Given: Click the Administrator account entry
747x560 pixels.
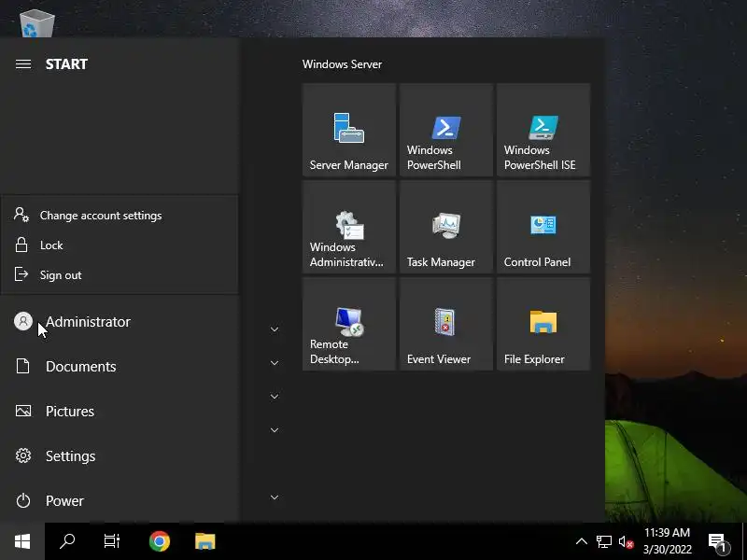Looking at the screenshot, I should click(120, 321).
